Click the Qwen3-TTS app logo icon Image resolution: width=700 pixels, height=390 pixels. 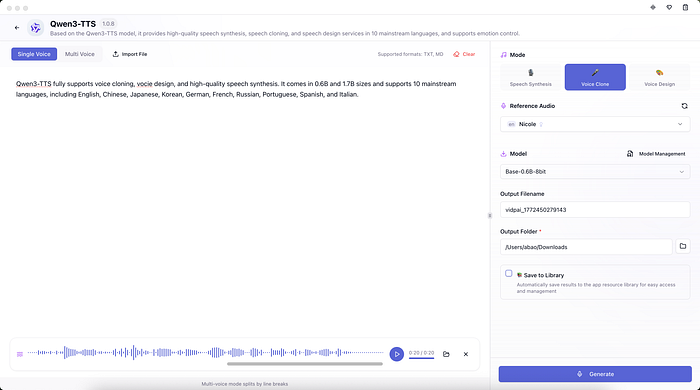coord(35,28)
